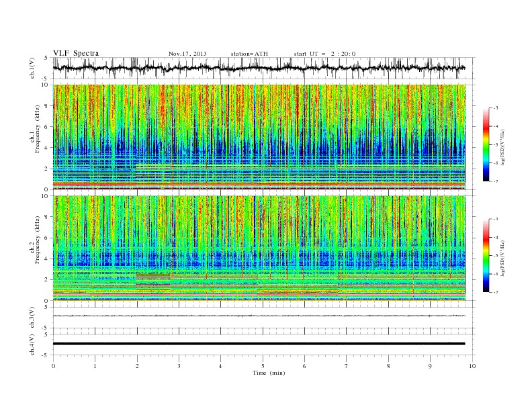532x411 pixels.
Task: Click the "Time (min)" x-axis label
Action: point(269,373)
